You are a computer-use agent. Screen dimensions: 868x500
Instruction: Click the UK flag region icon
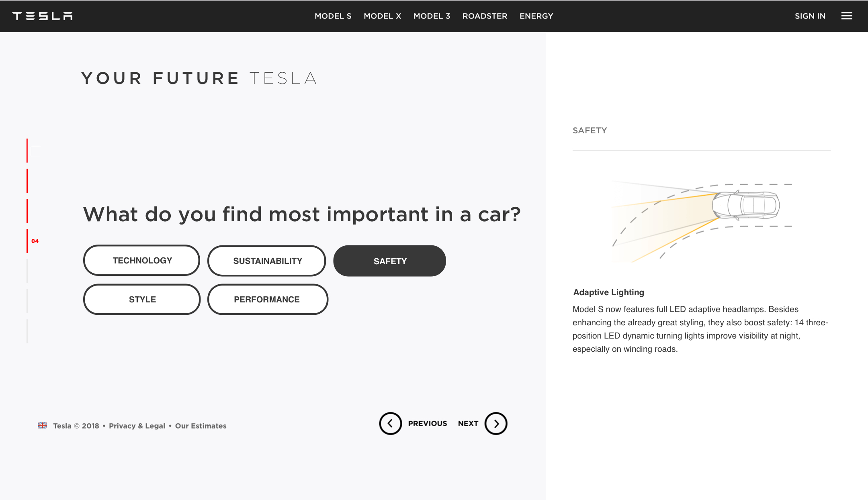(43, 425)
